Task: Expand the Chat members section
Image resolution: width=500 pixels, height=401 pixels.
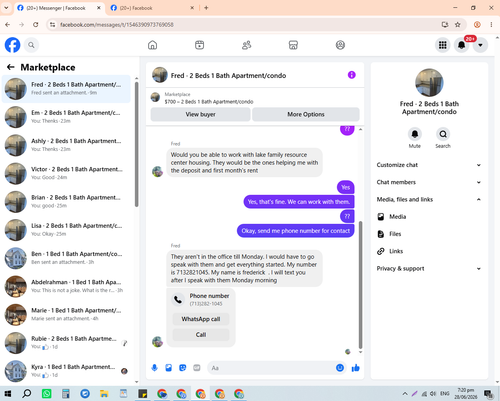Action: click(x=429, y=182)
